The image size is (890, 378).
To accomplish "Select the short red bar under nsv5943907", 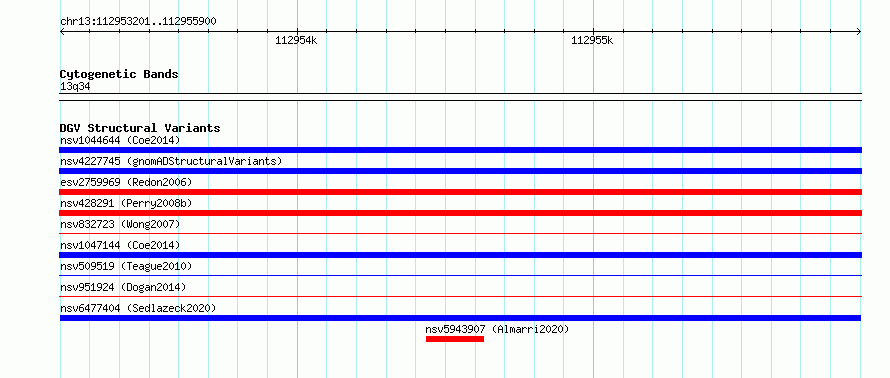I will pos(455,339).
